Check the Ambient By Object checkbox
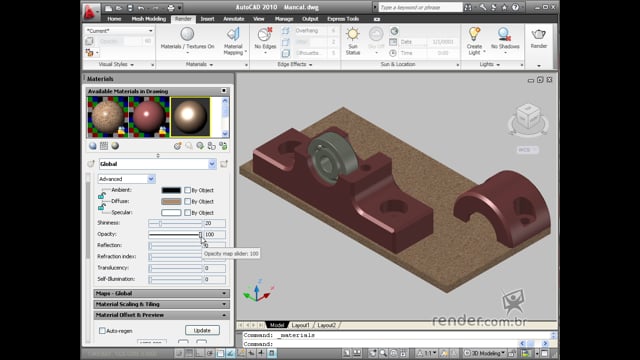Viewport: 640px width, 360px height. point(187,190)
